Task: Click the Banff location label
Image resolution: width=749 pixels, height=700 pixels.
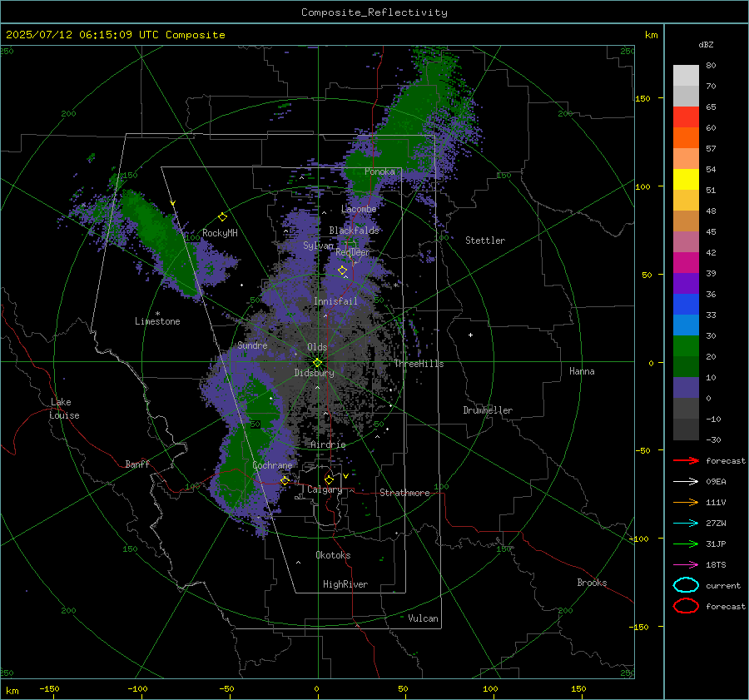Action: 137,464
